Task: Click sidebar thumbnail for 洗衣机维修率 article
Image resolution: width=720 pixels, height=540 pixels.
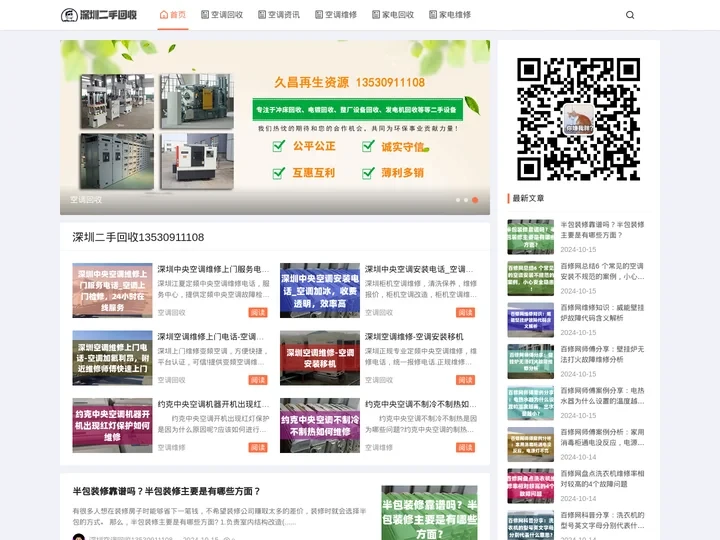Action: tap(530, 486)
